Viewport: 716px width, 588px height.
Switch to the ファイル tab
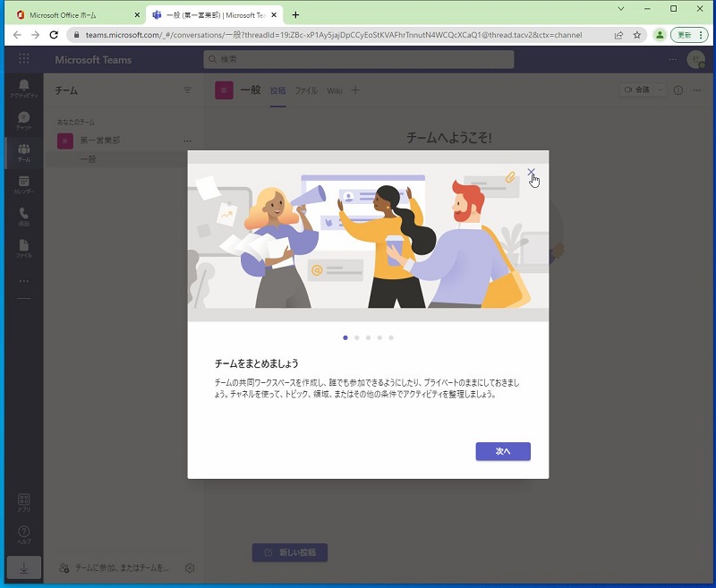(x=306, y=90)
